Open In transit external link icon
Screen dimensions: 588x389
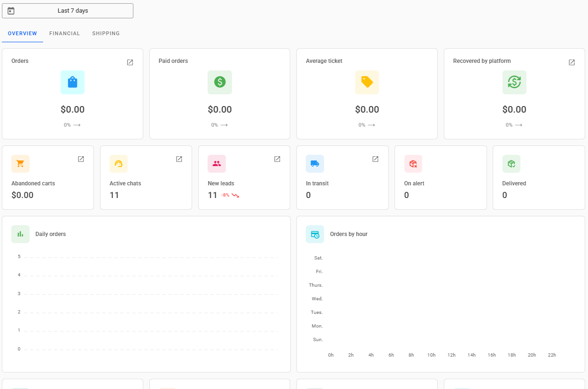tap(375, 159)
